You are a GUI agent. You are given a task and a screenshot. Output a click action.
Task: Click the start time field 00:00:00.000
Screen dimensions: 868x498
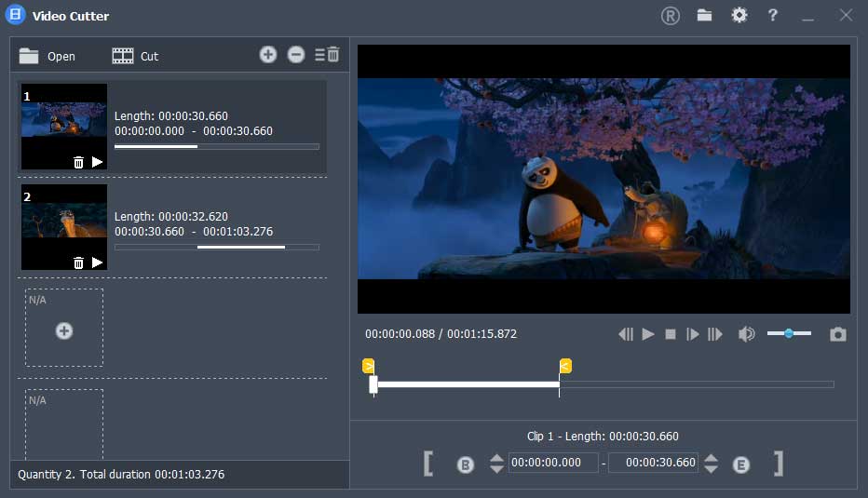(553, 463)
